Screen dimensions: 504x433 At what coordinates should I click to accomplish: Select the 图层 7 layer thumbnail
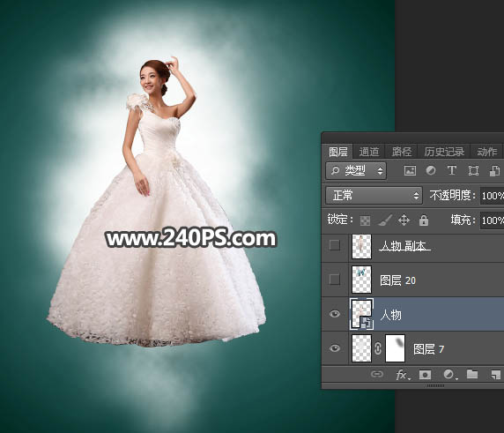pyautogui.click(x=361, y=348)
